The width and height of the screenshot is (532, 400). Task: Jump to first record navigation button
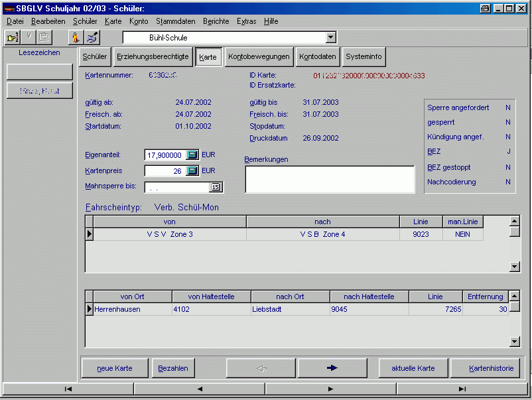tap(68, 389)
